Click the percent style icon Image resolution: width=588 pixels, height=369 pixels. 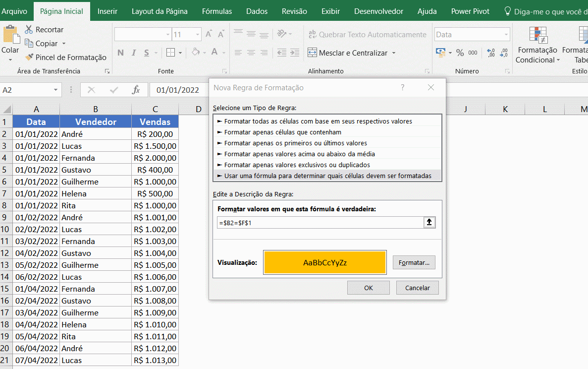[460, 53]
